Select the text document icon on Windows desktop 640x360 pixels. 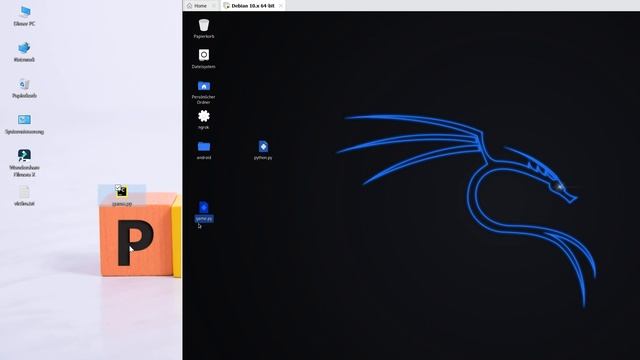(x=24, y=196)
